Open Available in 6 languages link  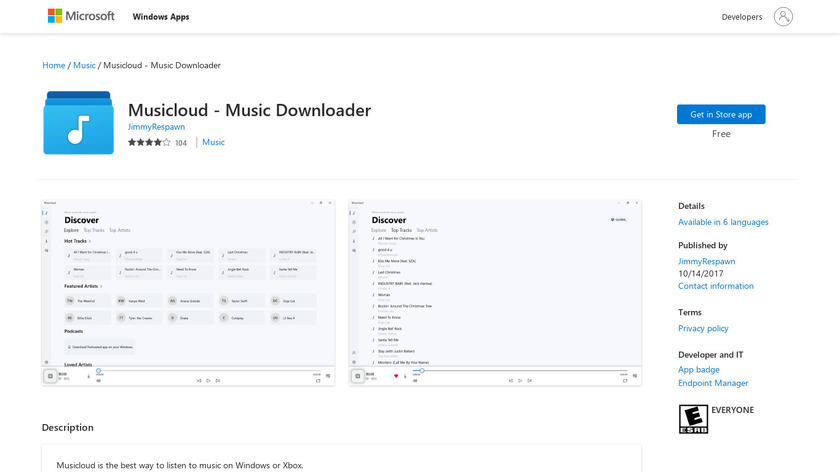pyautogui.click(x=723, y=222)
